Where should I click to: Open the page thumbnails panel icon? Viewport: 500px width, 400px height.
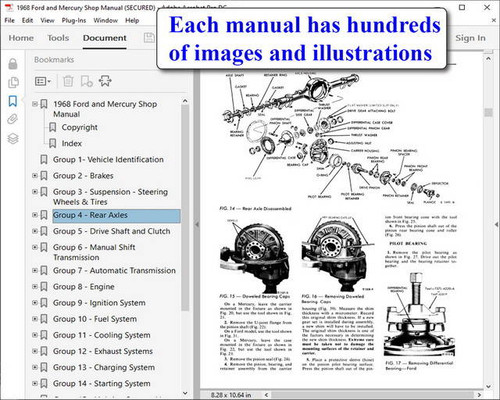pyautogui.click(x=13, y=82)
